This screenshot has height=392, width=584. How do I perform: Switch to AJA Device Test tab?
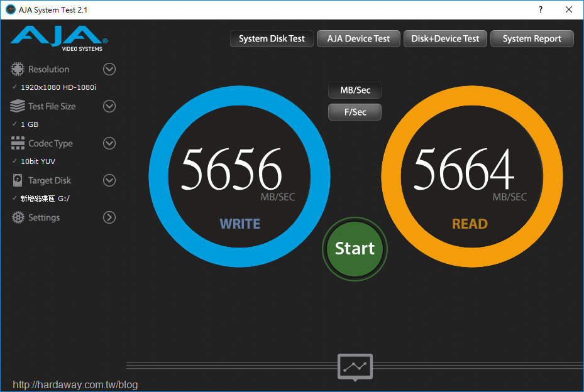click(x=358, y=39)
